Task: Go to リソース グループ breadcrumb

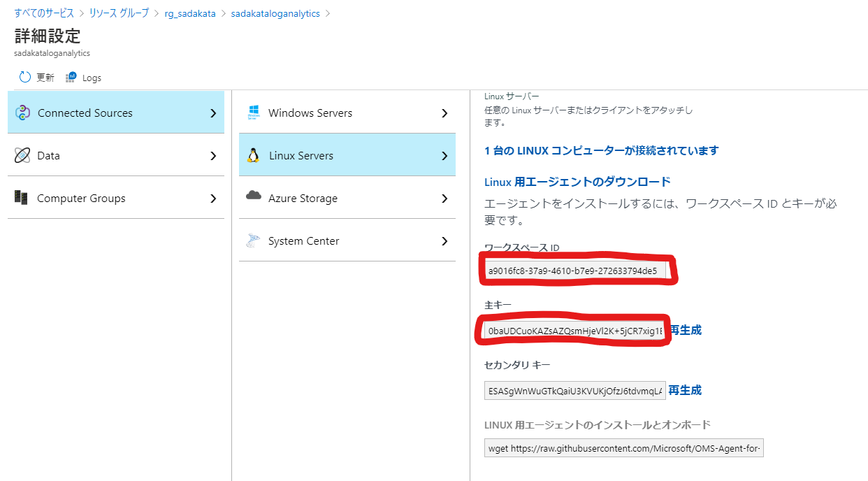Action: coord(119,13)
